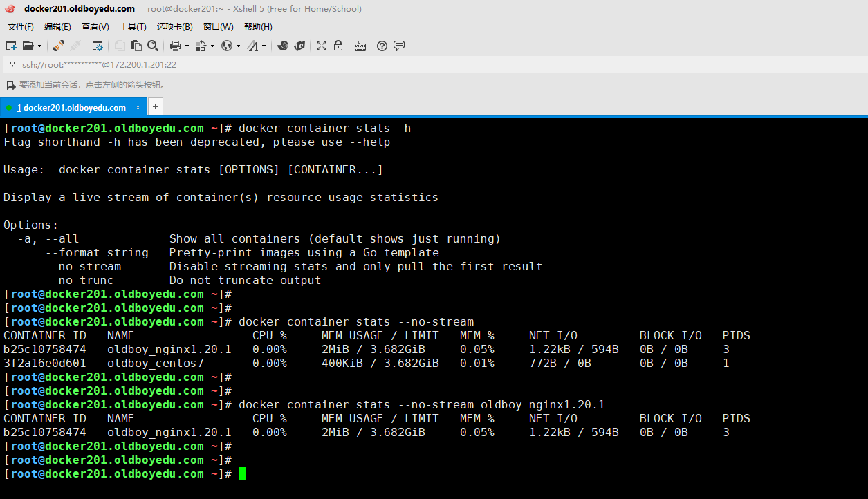Open the 文件(F) menu
The width and height of the screenshot is (868, 499).
pos(21,27)
